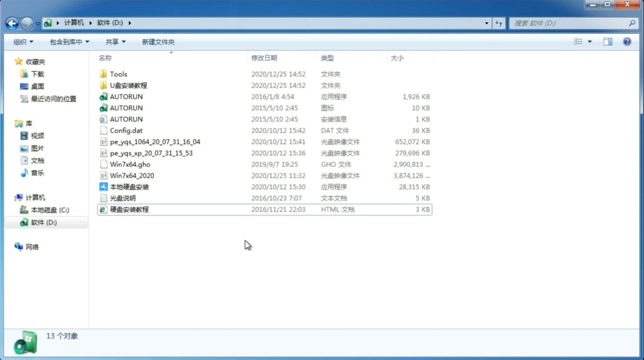Open Win7x64_2020 disc image file

click(132, 175)
